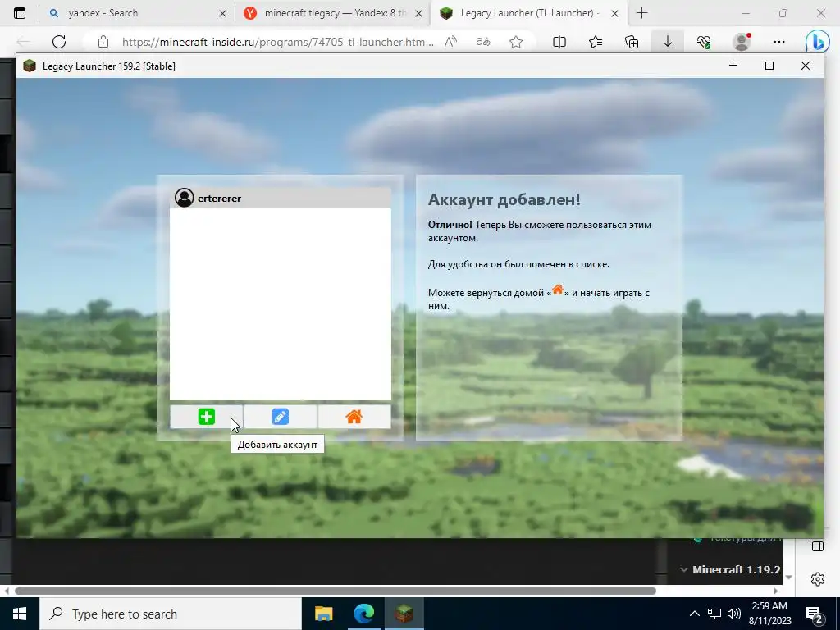Click the volume tray icon
The width and height of the screenshot is (840, 630).
point(734,614)
